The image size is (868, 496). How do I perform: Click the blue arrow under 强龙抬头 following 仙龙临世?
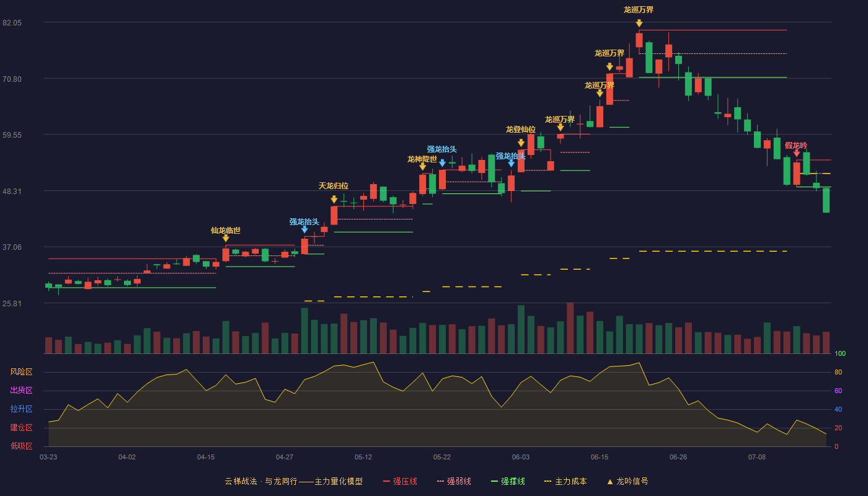(x=304, y=229)
